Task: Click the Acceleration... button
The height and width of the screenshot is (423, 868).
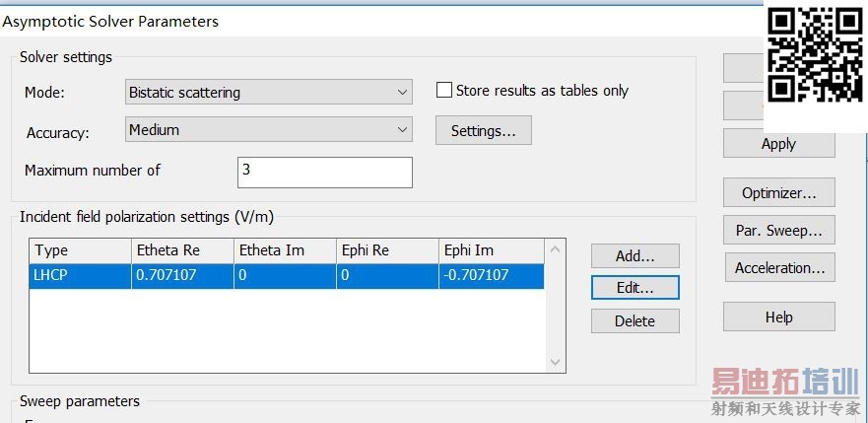Action: click(778, 268)
